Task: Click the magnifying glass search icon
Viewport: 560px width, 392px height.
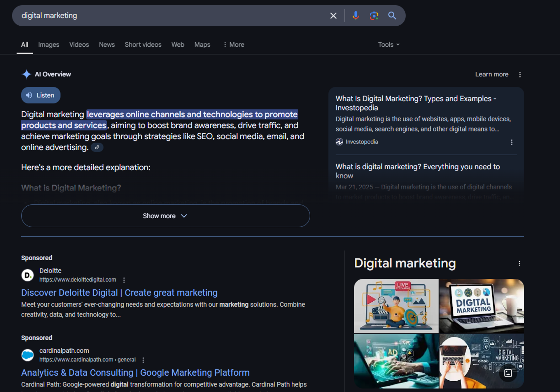Action: tap(392, 16)
